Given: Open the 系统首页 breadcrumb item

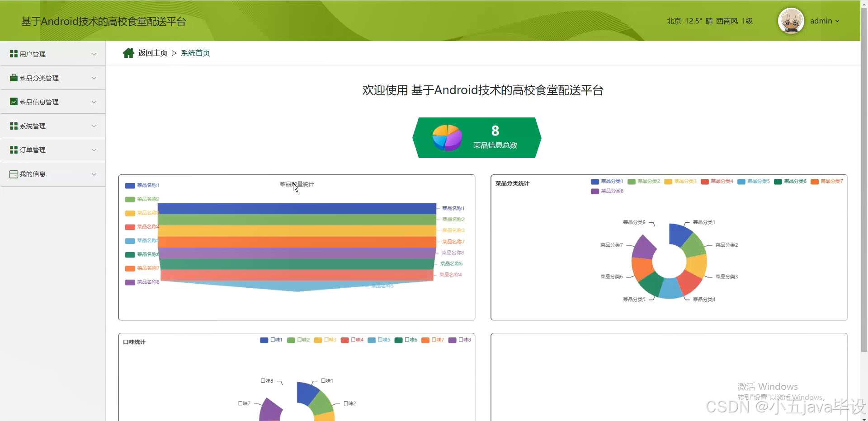Looking at the screenshot, I should (195, 53).
